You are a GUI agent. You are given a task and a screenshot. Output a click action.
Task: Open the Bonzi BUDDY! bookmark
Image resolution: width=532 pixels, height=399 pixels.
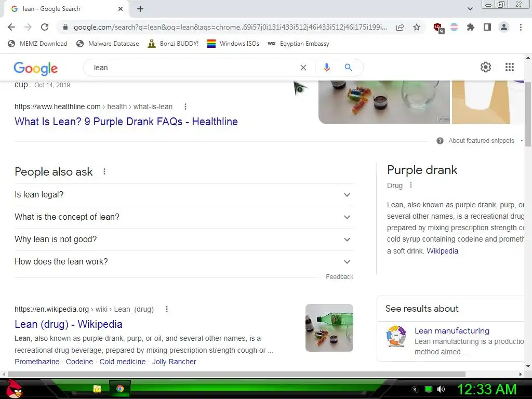(x=174, y=44)
